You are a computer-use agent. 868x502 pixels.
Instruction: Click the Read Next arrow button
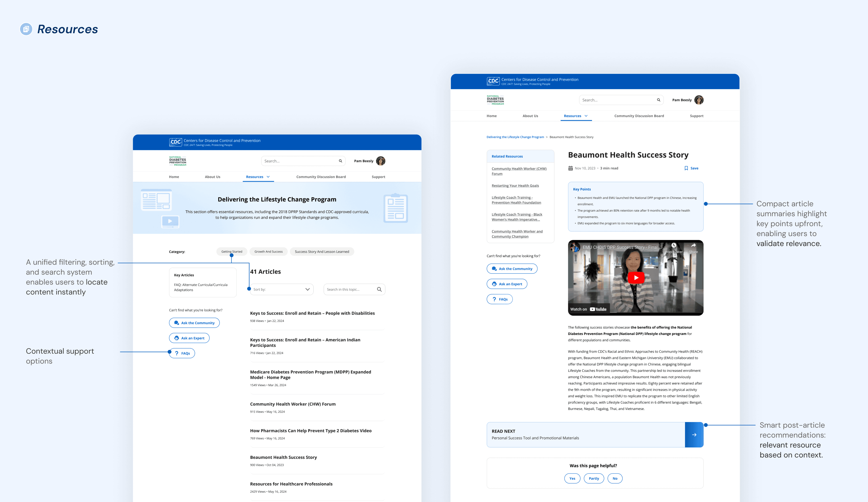point(694,435)
